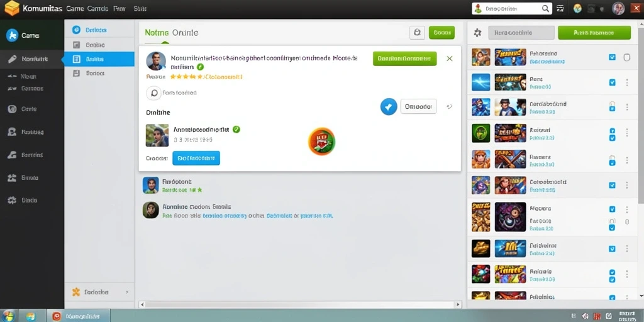This screenshot has width=644, height=322.
Task: Open the Komunitas app button on the taskbar
Action: pyautogui.click(x=79, y=316)
